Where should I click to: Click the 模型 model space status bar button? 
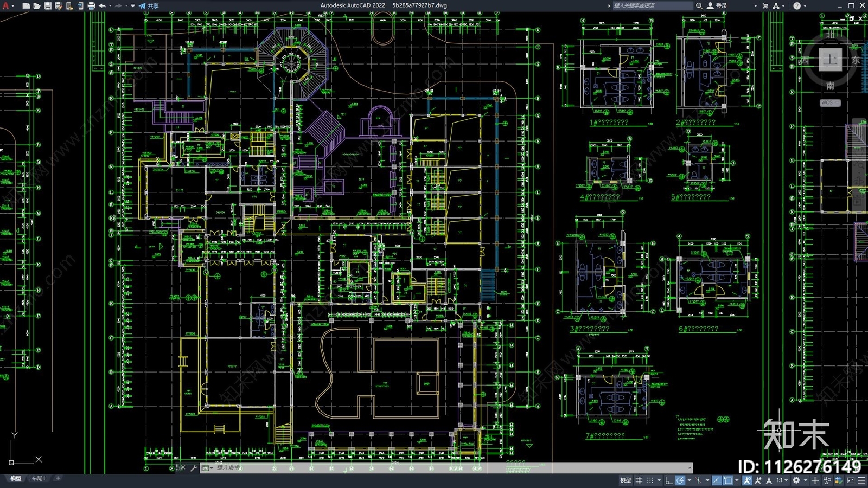click(626, 480)
